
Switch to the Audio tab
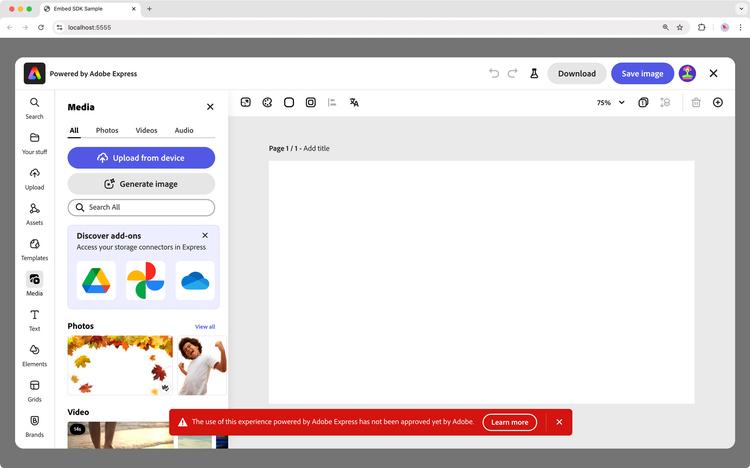tap(184, 130)
